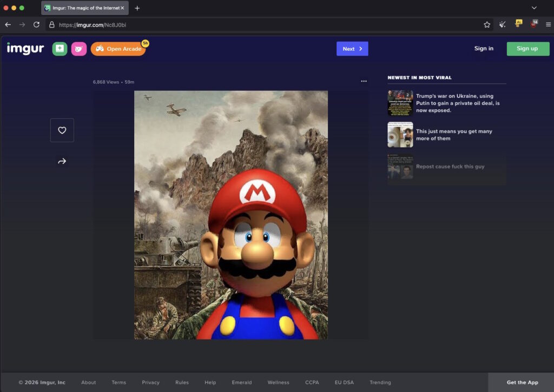The image size is (554, 392).
Task: Click Sign in
Action: click(484, 48)
